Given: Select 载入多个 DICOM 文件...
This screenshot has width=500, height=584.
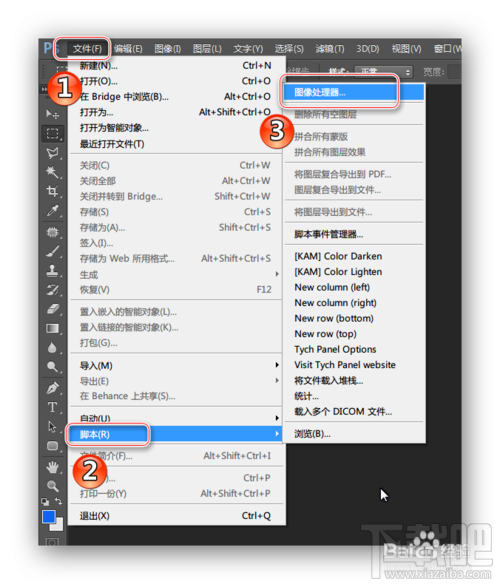Looking at the screenshot, I should point(354,412).
